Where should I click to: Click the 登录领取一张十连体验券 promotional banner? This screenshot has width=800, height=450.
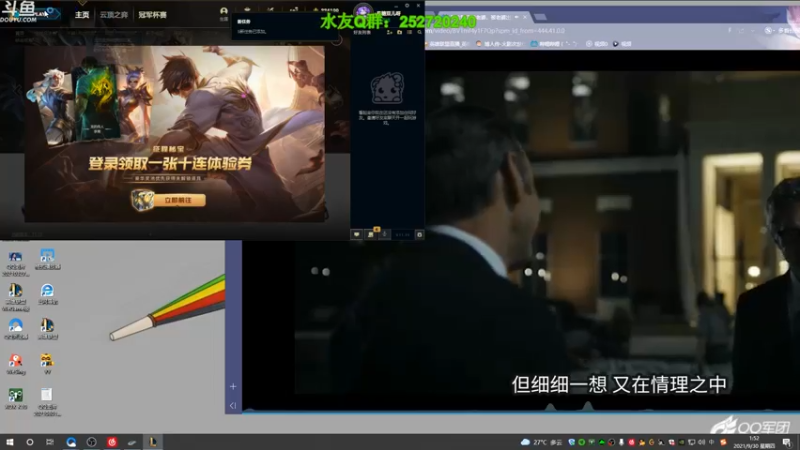click(174, 134)
